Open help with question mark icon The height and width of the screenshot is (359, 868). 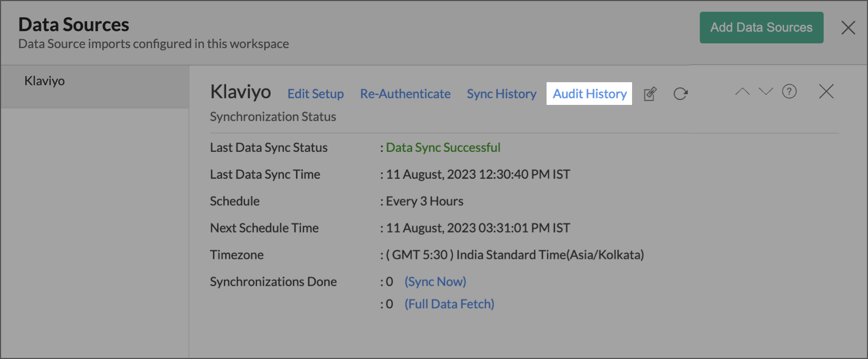tap(790, 91)
